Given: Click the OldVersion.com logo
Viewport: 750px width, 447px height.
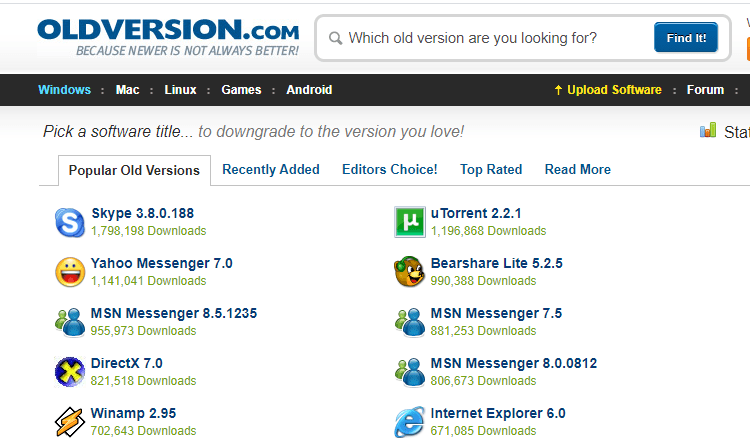Looking at the screenshot, I should (x=168, y=37).
